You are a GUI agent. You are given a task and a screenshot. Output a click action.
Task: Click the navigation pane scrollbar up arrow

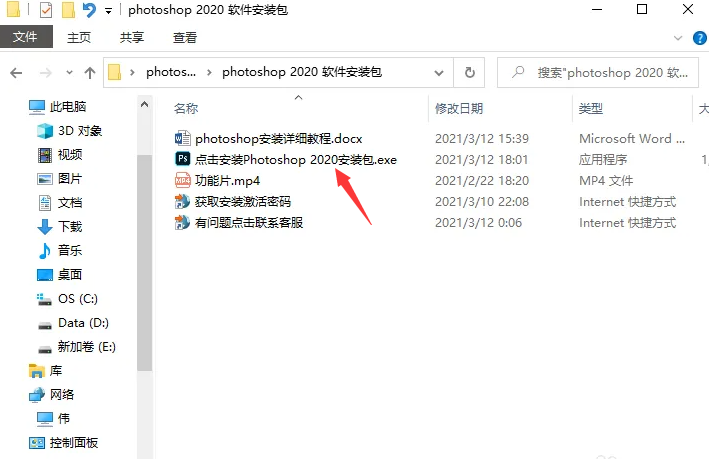click(144, 104)
